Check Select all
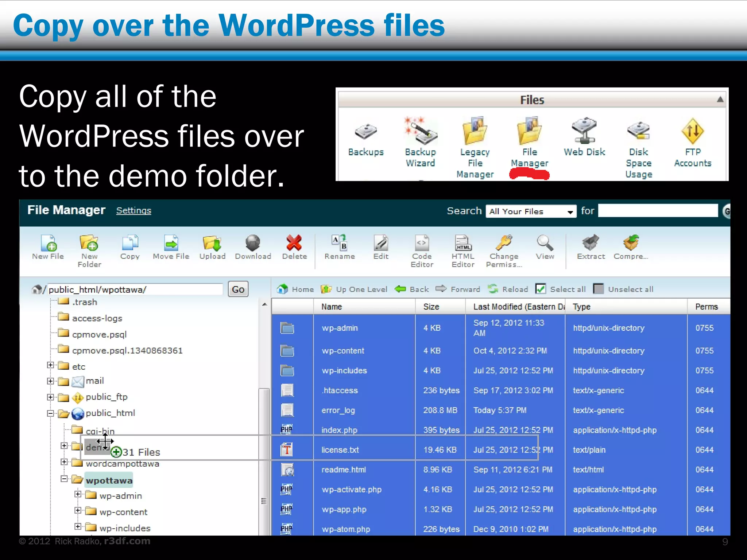This screenshot has height=560, width=747. [540, 289]
